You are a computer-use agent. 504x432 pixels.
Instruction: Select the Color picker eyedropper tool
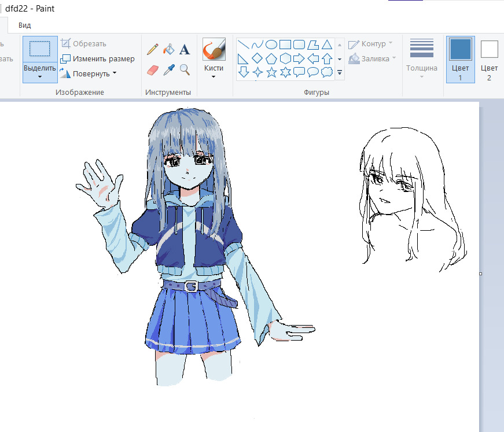click(169, 70)
